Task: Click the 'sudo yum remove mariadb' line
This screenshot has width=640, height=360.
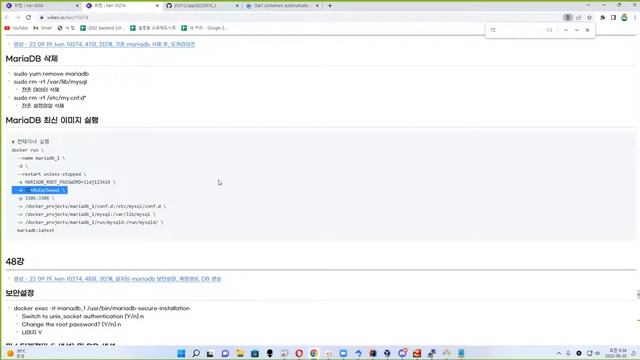Action: click(51, 74)
